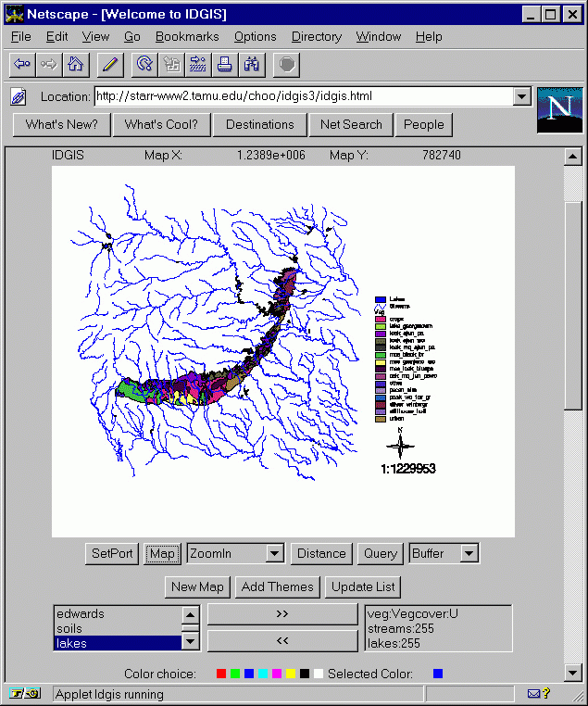Select edwards in the theme list
Screen dimensions: 588x706
(118, 613)
